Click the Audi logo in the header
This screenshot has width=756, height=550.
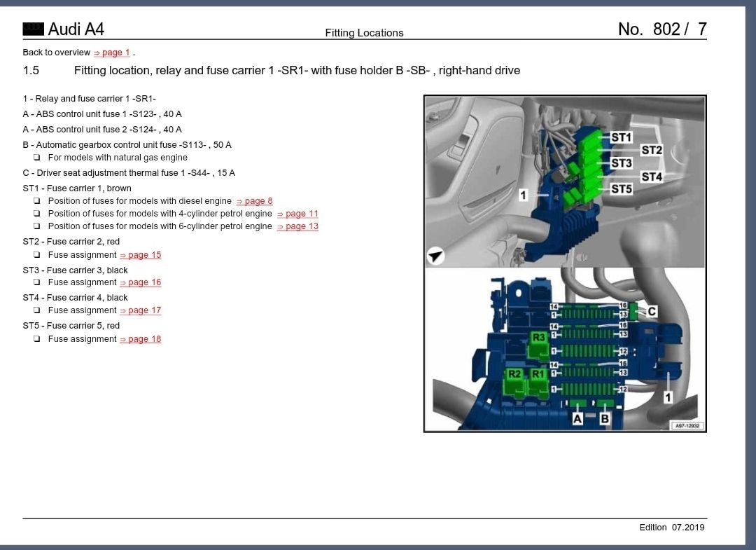[x=33, y=29]
